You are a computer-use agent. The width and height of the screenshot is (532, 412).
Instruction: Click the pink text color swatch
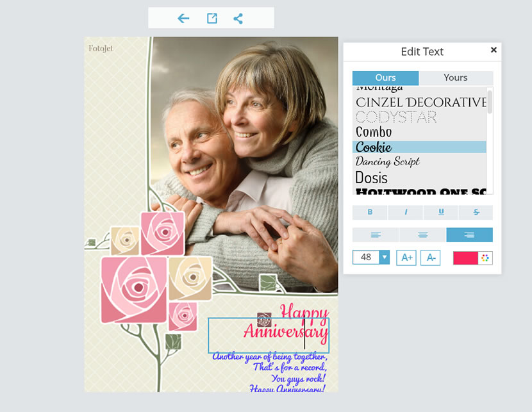[x=465, y=258]
